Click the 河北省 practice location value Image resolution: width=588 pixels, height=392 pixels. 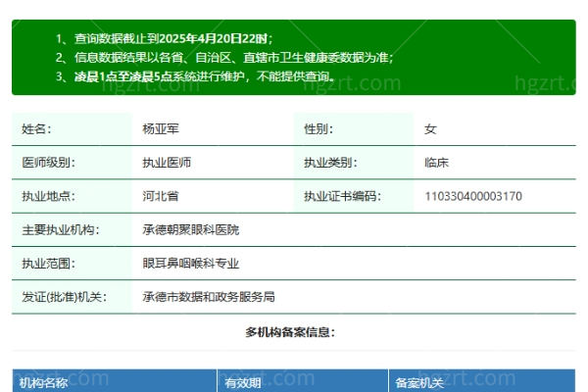pyautogui.click(x=161, y=196)
